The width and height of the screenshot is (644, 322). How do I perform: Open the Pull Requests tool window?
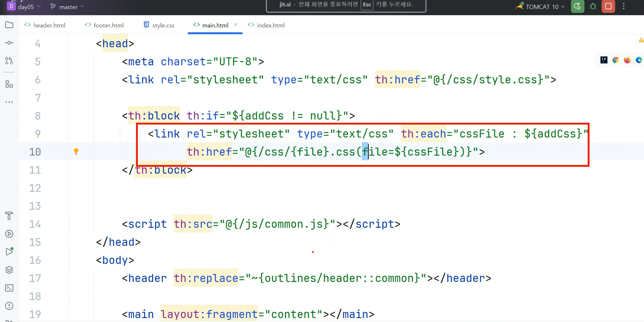tap(9, 61)
